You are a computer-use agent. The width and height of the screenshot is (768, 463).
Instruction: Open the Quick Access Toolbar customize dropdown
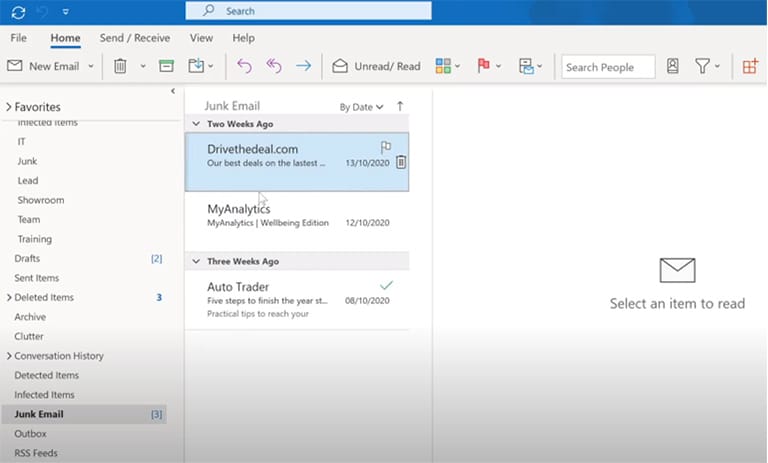(66, 12)
